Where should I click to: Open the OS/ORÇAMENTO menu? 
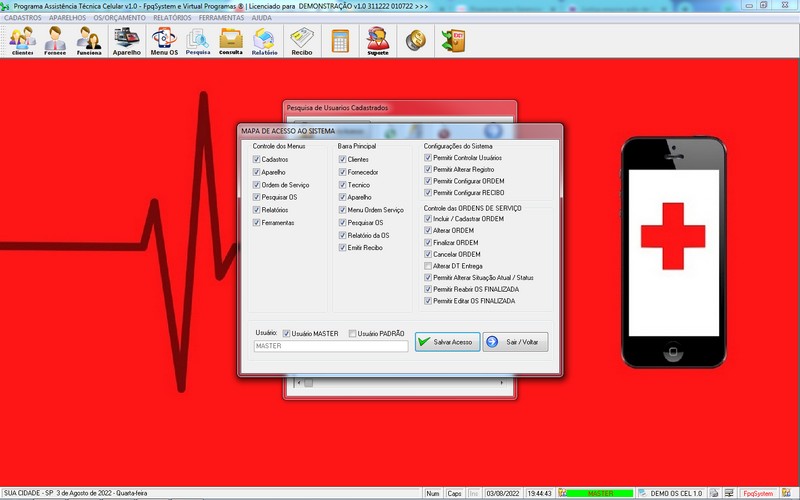point(119,18)
